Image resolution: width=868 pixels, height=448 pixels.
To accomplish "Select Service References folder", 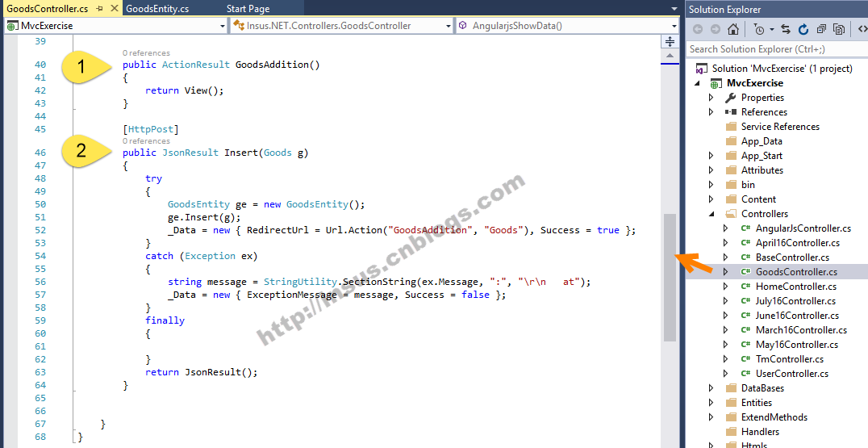I will click(x=780, y=127).
